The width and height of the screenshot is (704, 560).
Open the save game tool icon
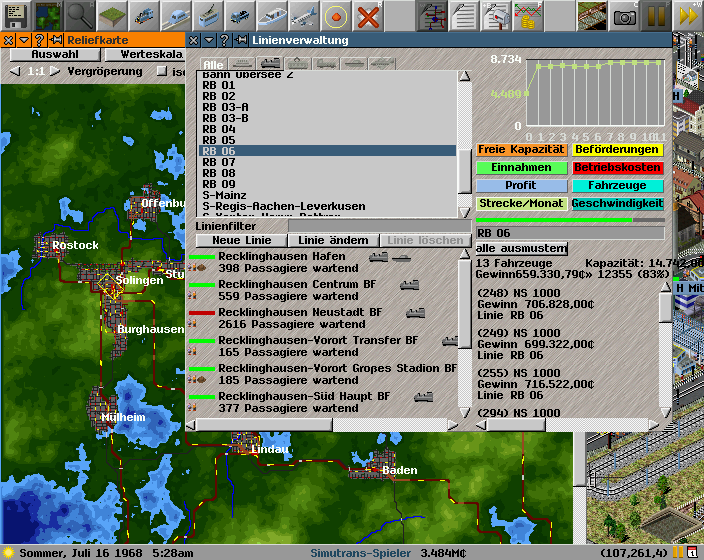point(15,16)
